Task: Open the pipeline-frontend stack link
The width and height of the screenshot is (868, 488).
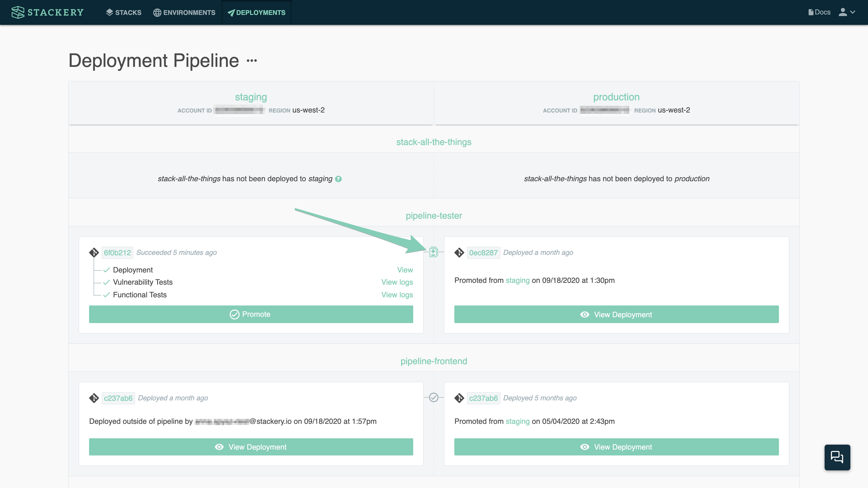Action: pyautogui.click(x=434, y=361)
